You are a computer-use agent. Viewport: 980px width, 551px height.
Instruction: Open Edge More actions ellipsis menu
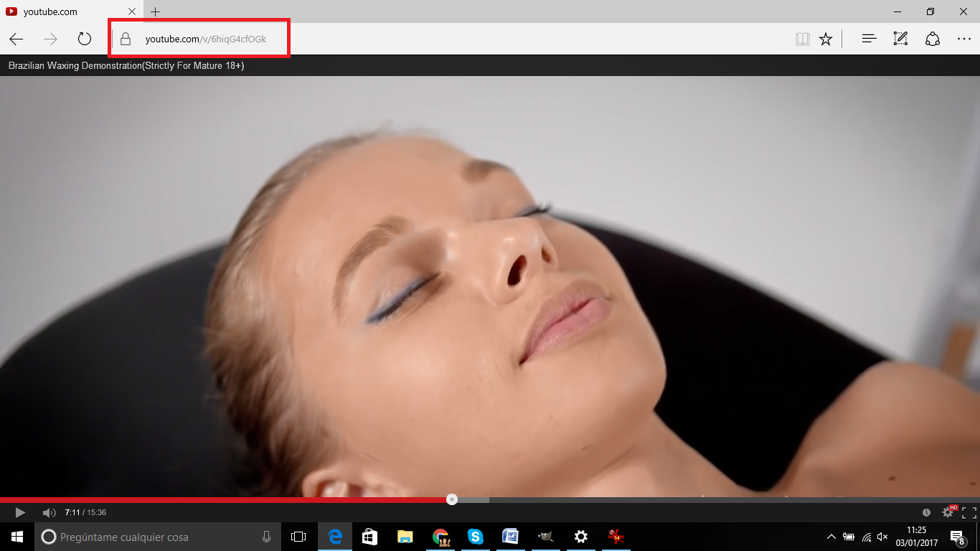tap(964, 39)
